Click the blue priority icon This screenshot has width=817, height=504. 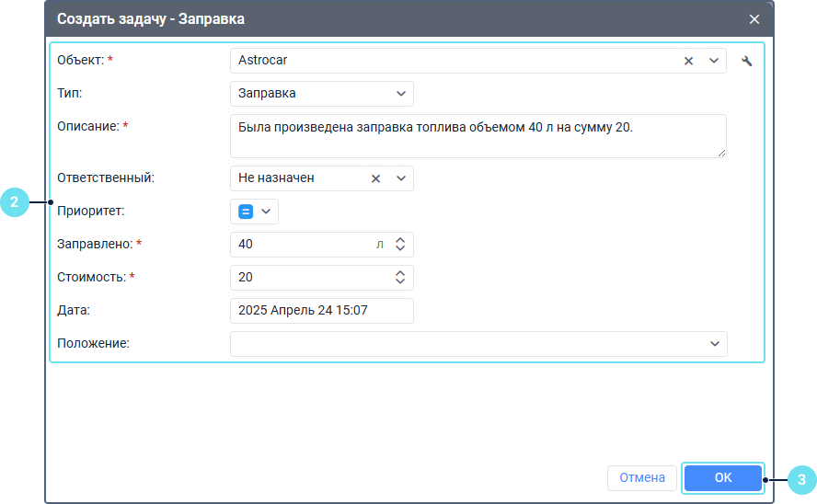click(x=246, y=212)
